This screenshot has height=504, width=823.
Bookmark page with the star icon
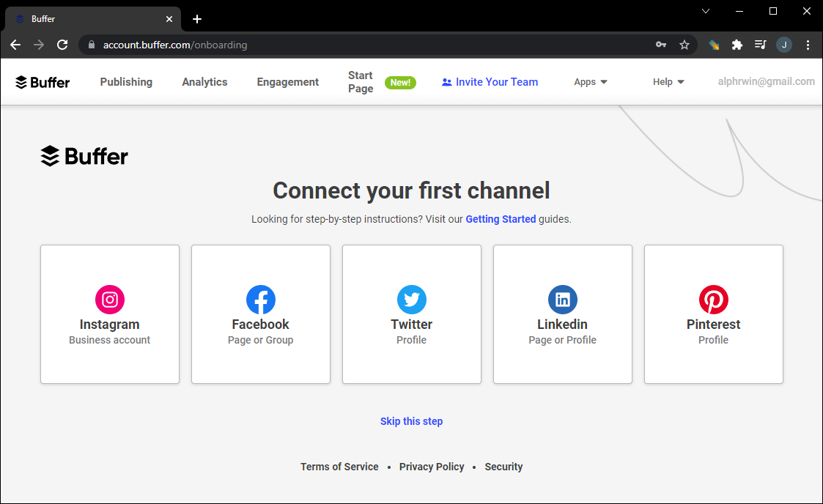pyautogui.click(x=684, y=45)
